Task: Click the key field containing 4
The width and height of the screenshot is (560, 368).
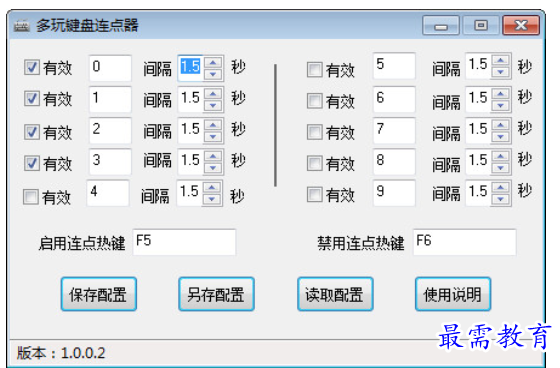Action: point(108,193)
